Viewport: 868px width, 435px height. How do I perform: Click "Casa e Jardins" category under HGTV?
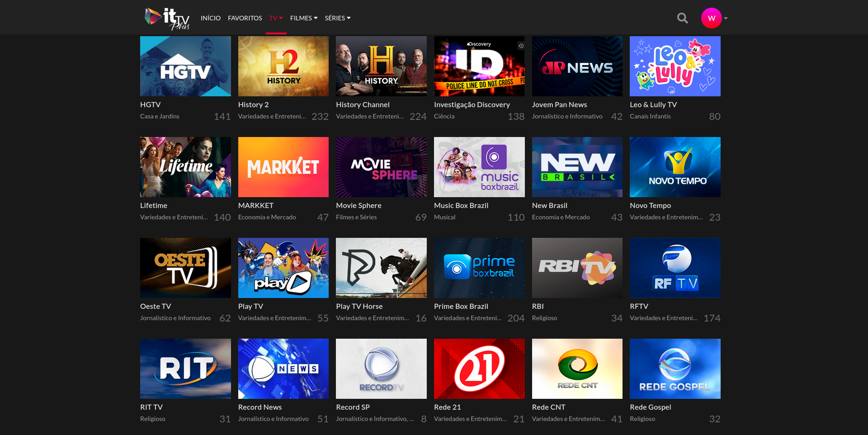pyautogui.click(x=160, y=116)
